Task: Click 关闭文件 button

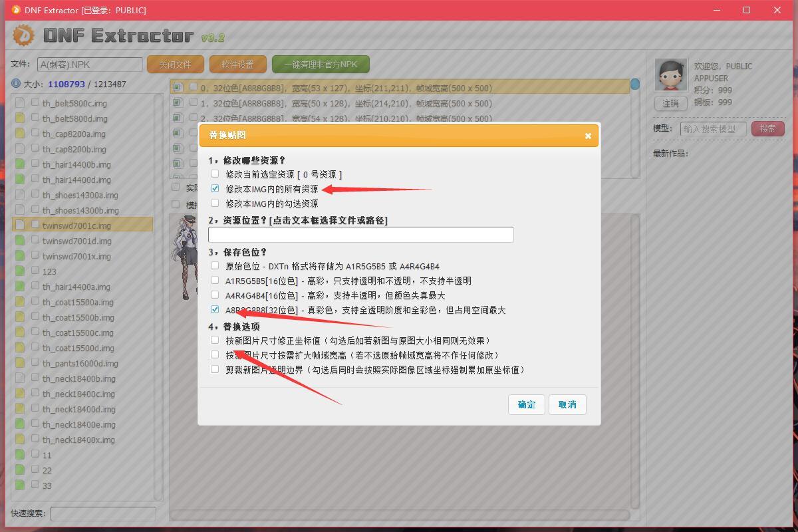Action: pyautogui.click(x=175, y=65)
